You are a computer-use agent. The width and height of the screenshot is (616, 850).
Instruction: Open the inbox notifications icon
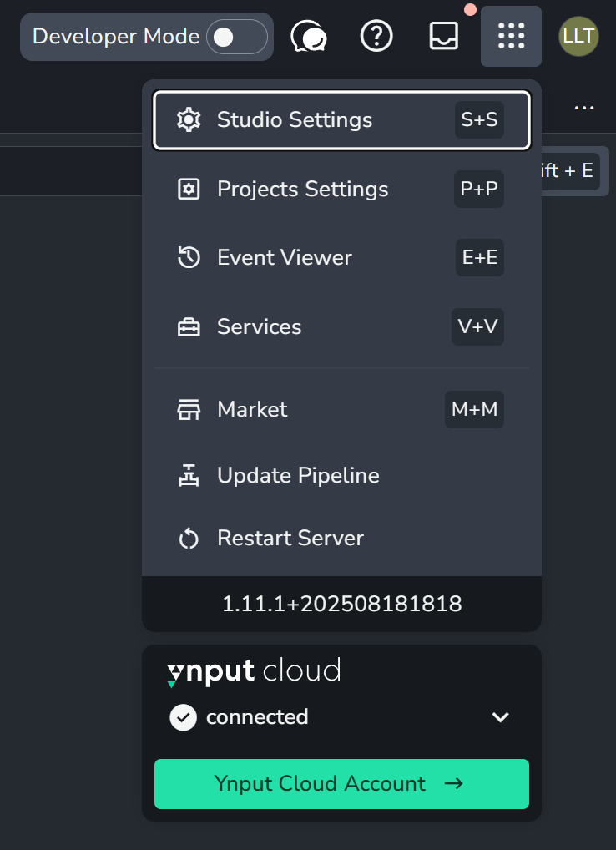(443, 36)
